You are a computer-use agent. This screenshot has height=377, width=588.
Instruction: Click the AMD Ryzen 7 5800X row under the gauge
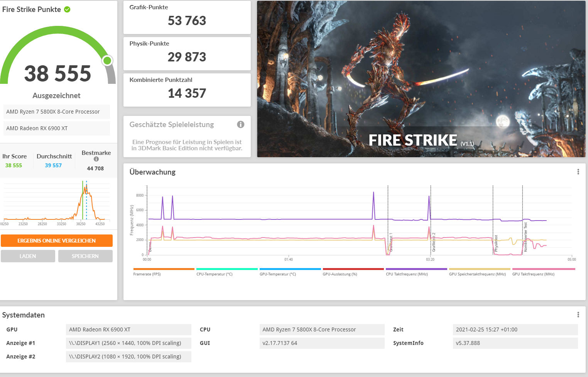click(x=57, y=112)
